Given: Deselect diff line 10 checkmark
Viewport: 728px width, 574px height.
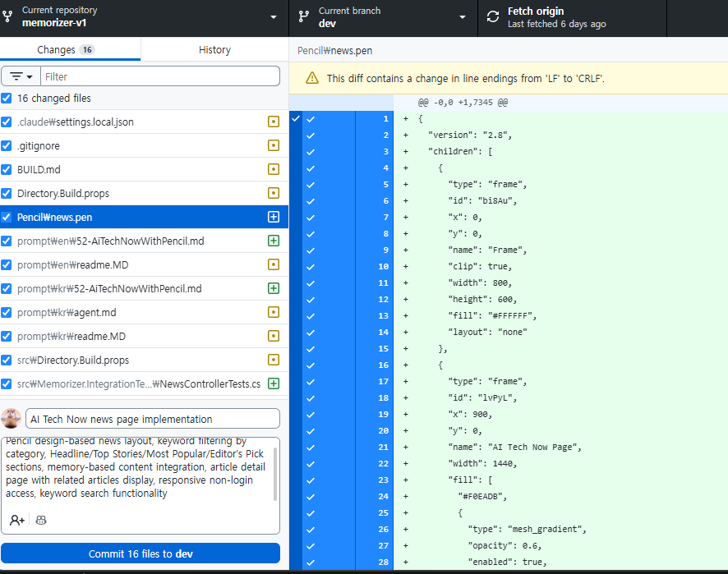Looking at the screenshot, I should pos(311,266).
